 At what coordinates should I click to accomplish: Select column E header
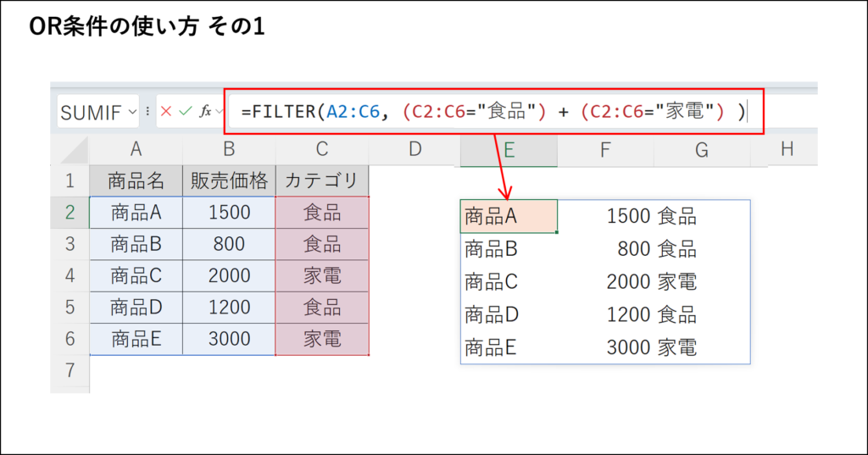tap(509, 150)
